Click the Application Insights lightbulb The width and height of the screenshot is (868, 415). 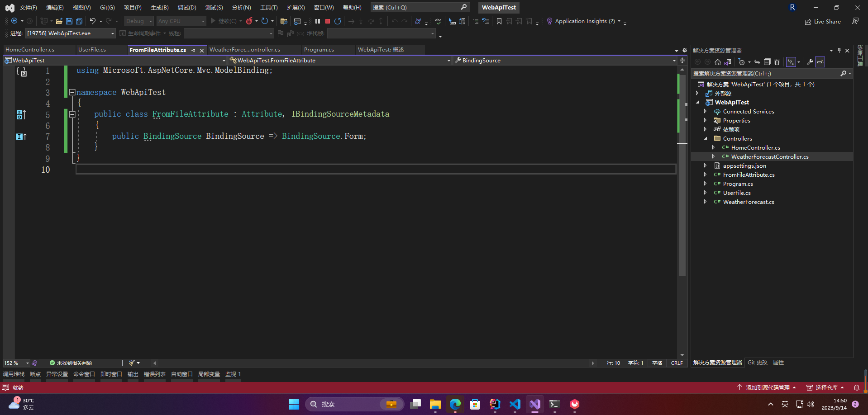(549, 21)
